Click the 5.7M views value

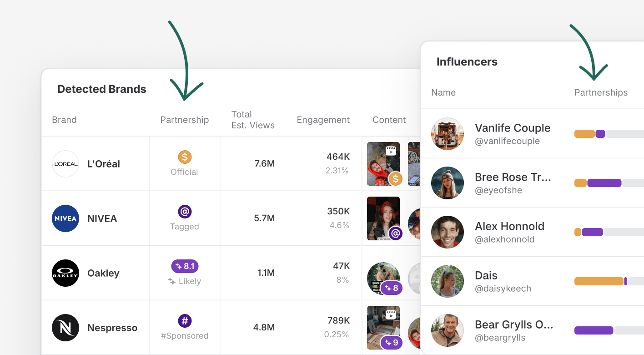(x=264, y=218)
